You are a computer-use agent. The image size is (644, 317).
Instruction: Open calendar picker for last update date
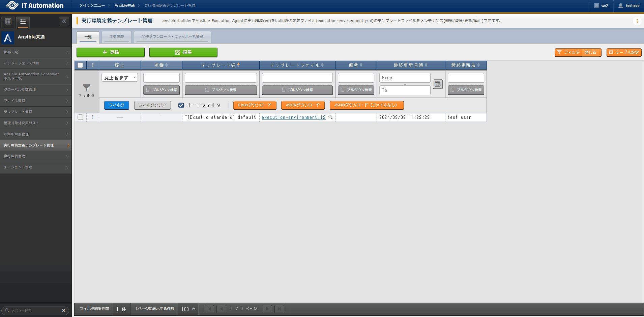point(437,84)
